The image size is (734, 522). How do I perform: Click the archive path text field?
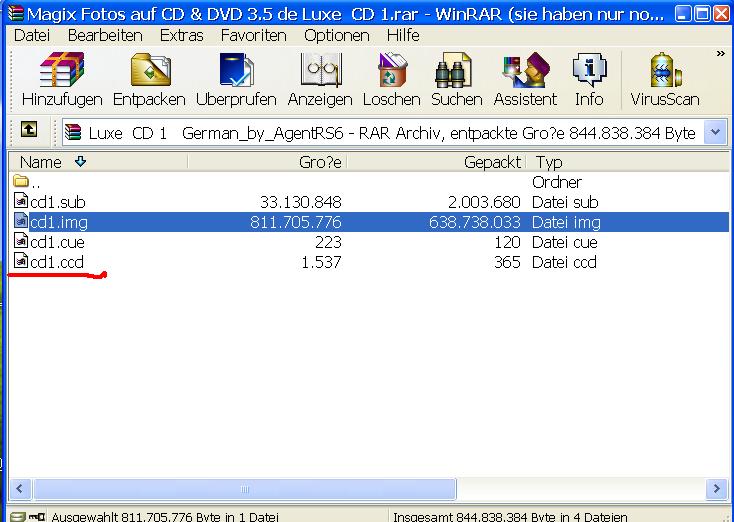383,133
